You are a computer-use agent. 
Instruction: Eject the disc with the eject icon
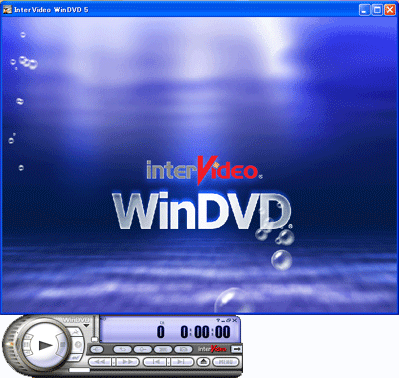click(203, 362)
